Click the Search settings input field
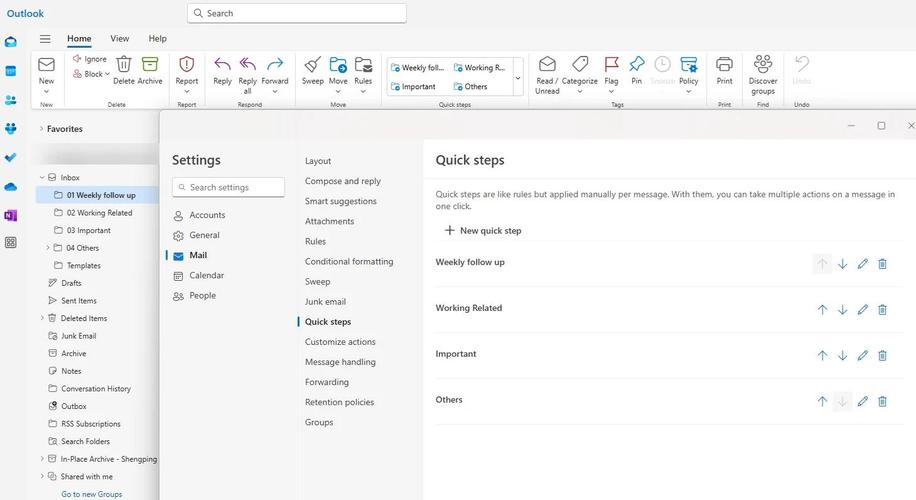The image size is (916, 500). point(233,187)
